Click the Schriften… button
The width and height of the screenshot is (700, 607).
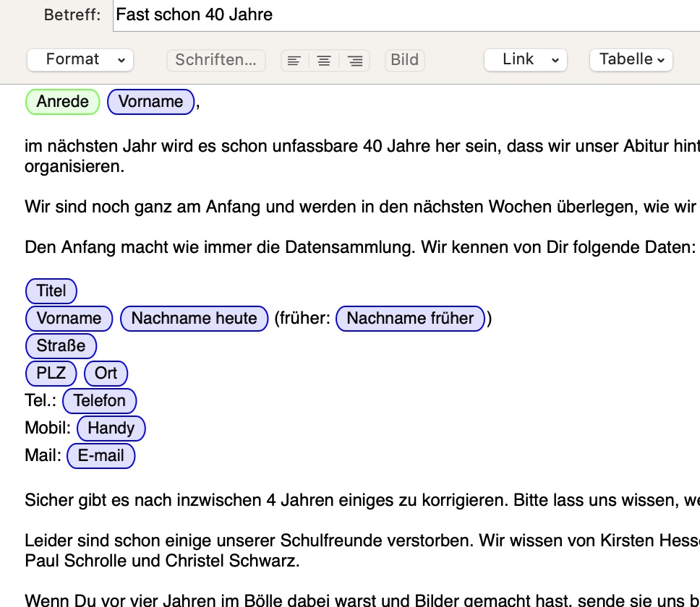coord(215,60)
